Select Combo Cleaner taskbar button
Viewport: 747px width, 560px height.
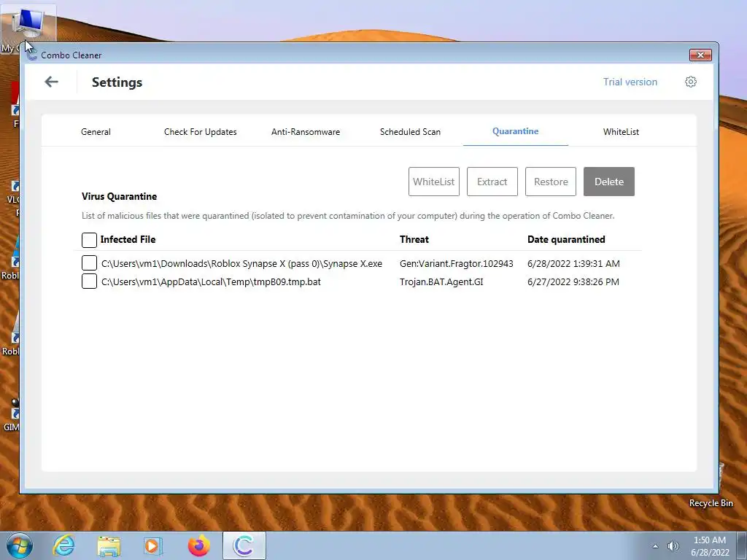point(244,545)
